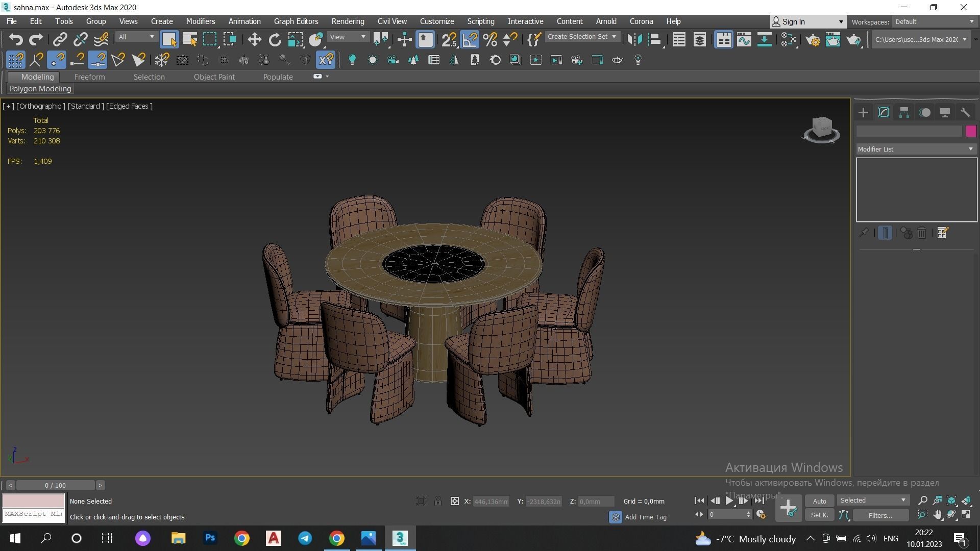Image resolution: width=980 pixels, height=551 pixels.
Task: Open the Utilities wrench panel tab
Action: pos(965,113)
